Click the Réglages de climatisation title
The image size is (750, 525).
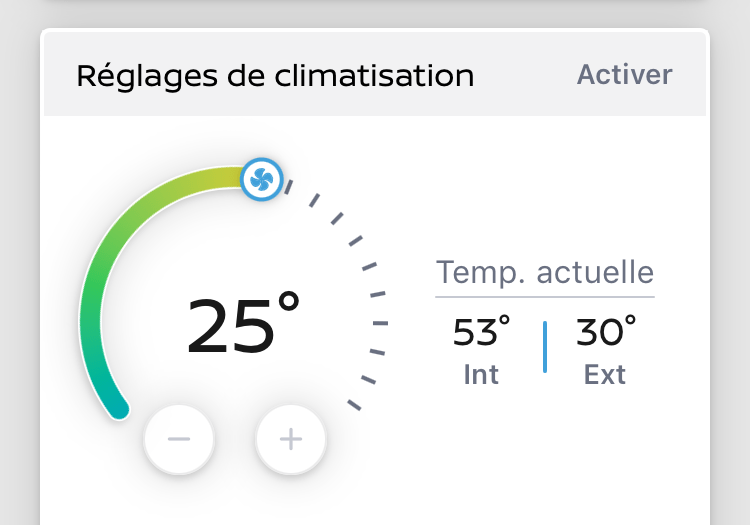click(x=275, y=75)
